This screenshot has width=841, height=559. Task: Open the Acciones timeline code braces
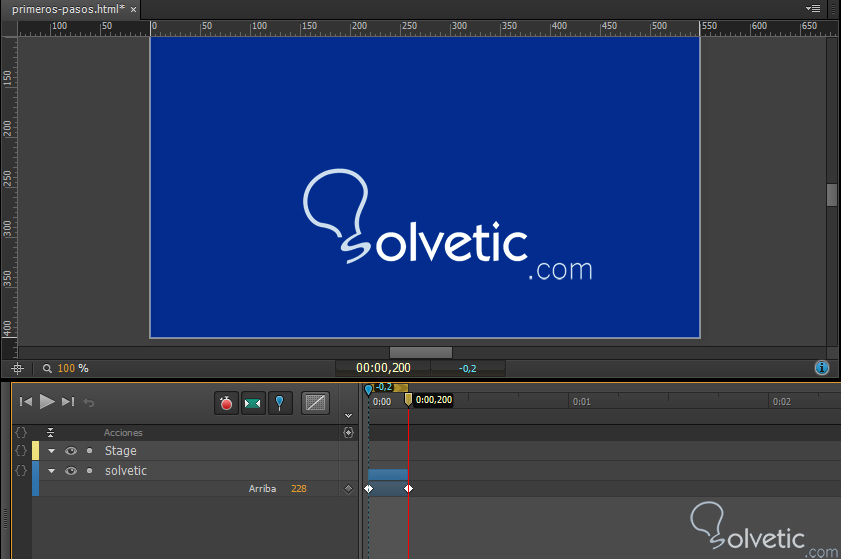click(x=21, y=432)
